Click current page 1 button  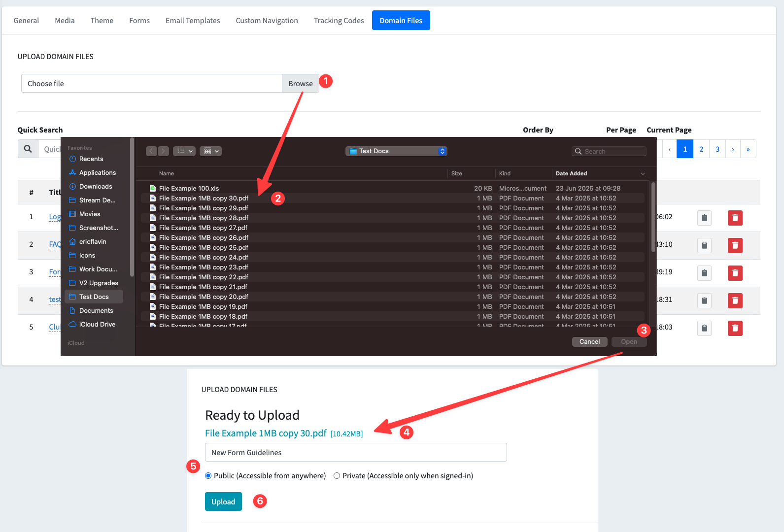[685, 149]
